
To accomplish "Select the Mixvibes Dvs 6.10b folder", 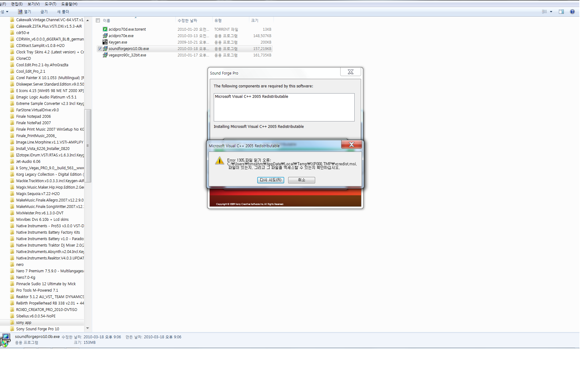I will point(42,219).
